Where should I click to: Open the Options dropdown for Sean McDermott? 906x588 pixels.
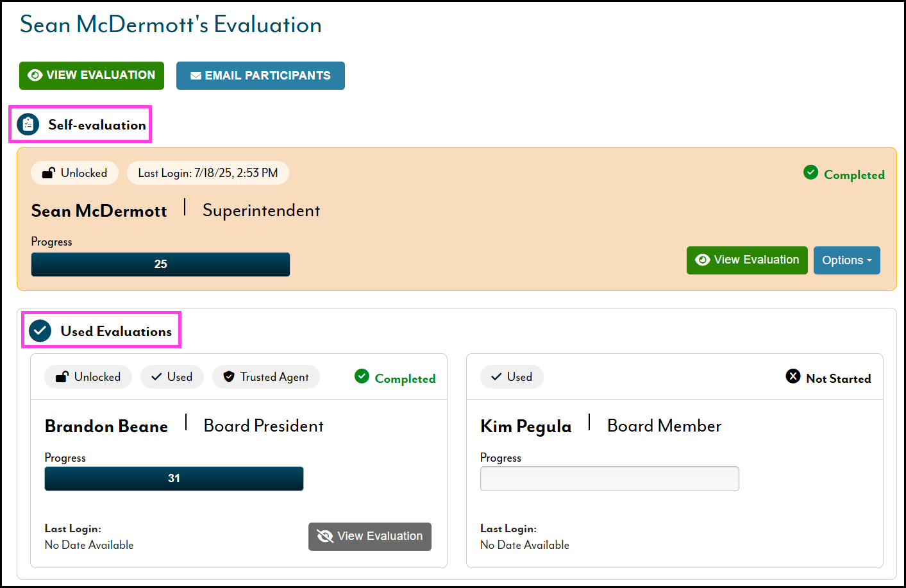pos(846,260)
